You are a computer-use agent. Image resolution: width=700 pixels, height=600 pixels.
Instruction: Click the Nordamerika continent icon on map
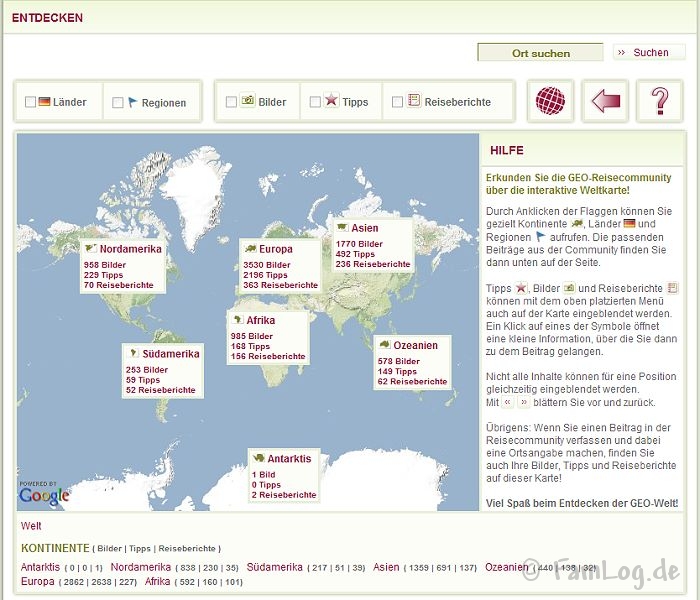[91, 248]
